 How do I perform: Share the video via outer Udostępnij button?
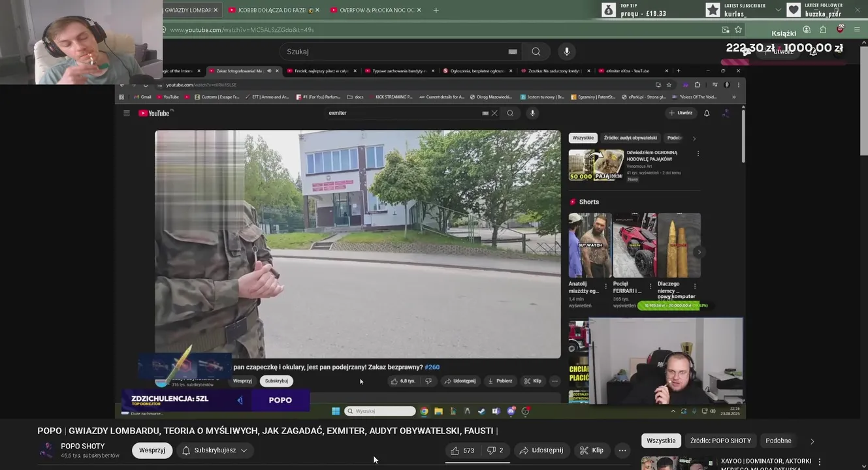[x=541, y=450]
